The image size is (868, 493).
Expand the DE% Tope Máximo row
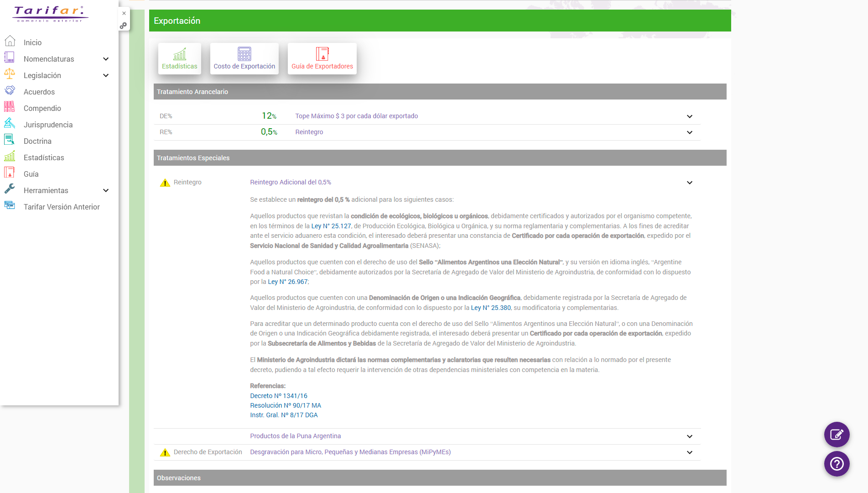pos(690,116)
